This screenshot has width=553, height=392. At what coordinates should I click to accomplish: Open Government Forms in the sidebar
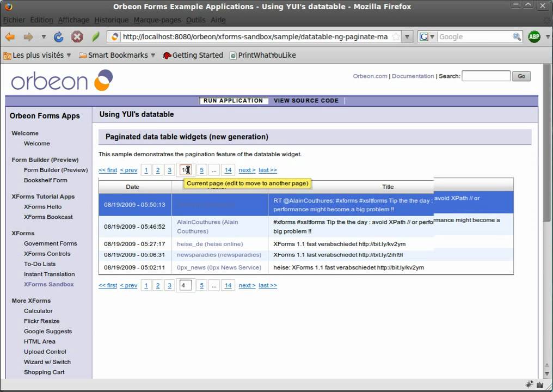51,243
